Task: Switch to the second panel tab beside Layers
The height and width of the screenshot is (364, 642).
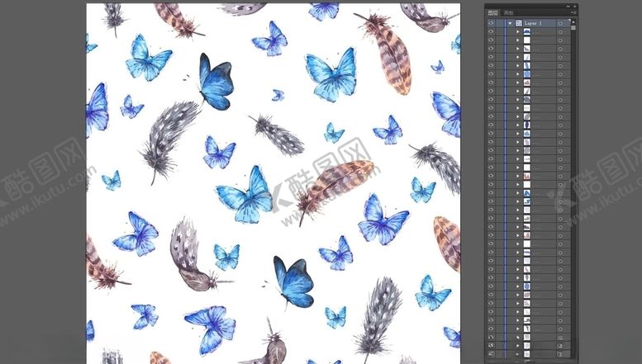Action: 508,13
